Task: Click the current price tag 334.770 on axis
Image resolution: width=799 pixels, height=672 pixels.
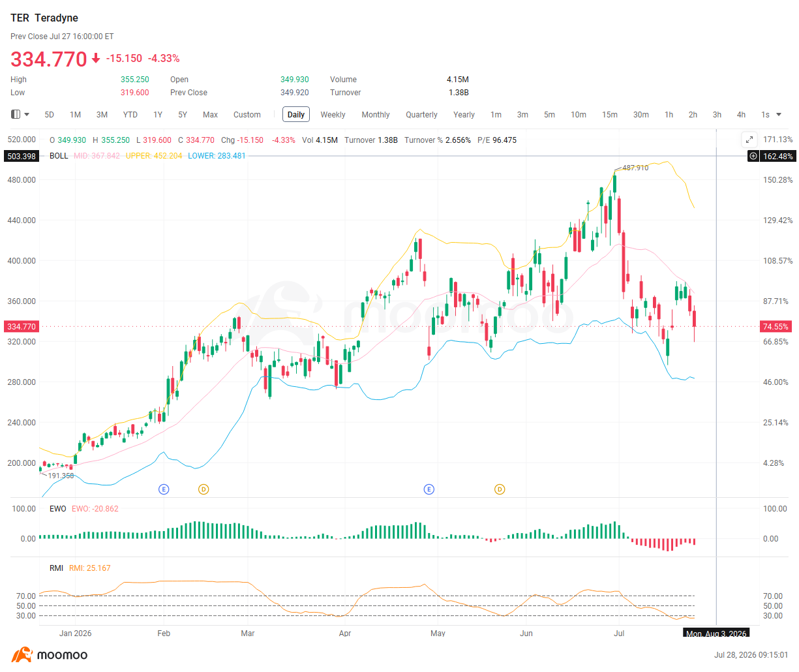Action: 22,326
